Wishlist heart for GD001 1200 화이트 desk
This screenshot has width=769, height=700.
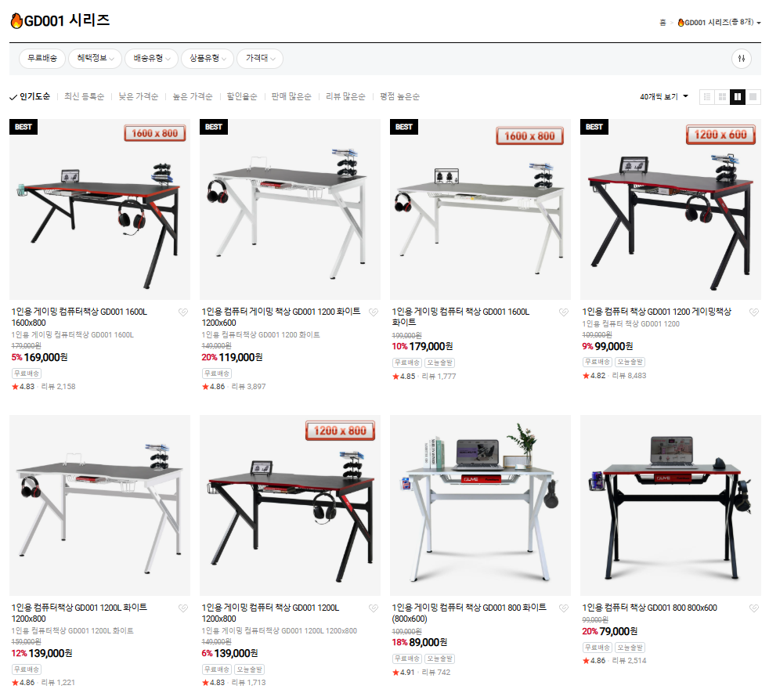click(374, 312)
